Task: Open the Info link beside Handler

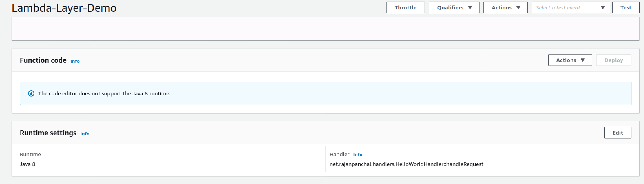Action: coord(358,155)
